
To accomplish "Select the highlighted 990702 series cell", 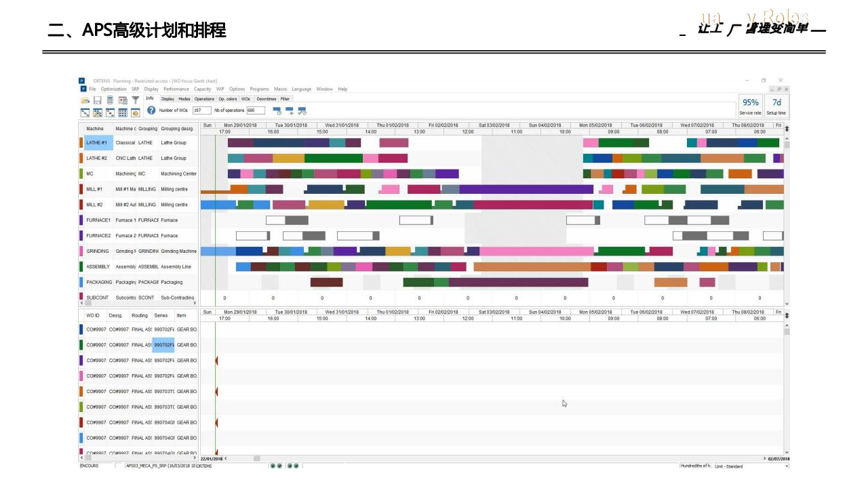I will (x=163, y=344).
